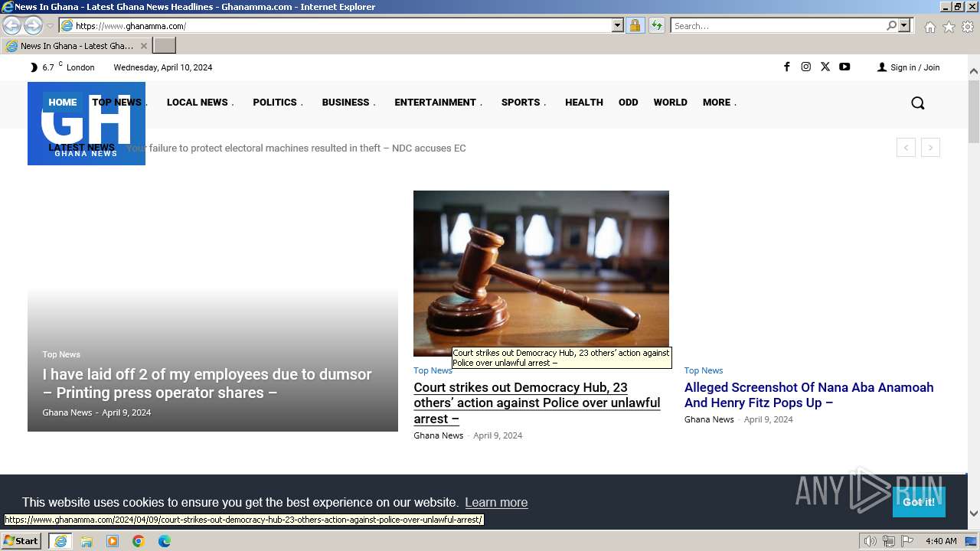Open recent pages dropdown beside Forward button
This screenshot has width=980, height=551.
point(50,26)
